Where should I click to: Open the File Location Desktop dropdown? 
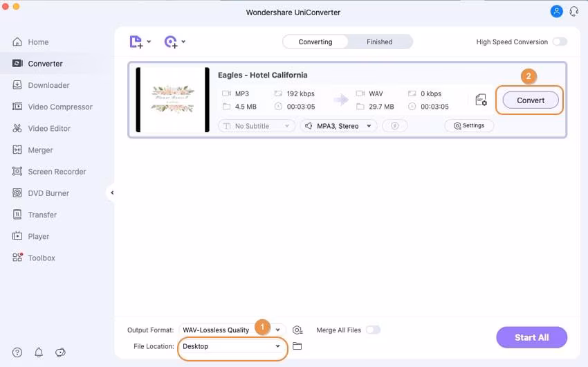click(232, 346)
